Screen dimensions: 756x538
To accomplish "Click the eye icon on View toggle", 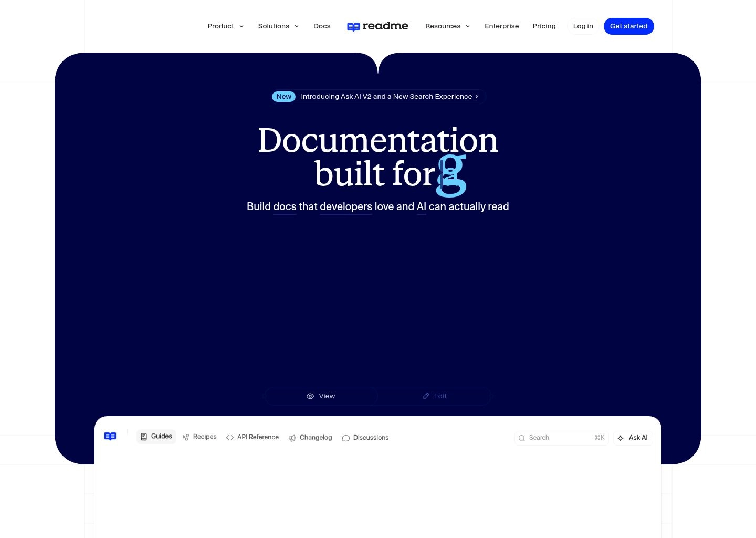I will [x=310, y=396].
